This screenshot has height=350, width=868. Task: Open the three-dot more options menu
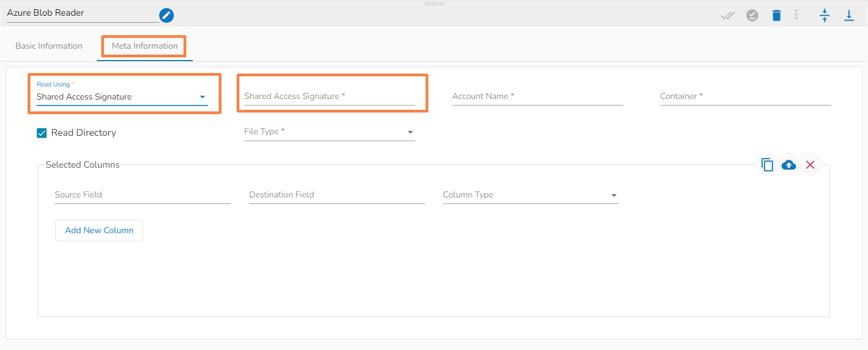click(796, 15)
